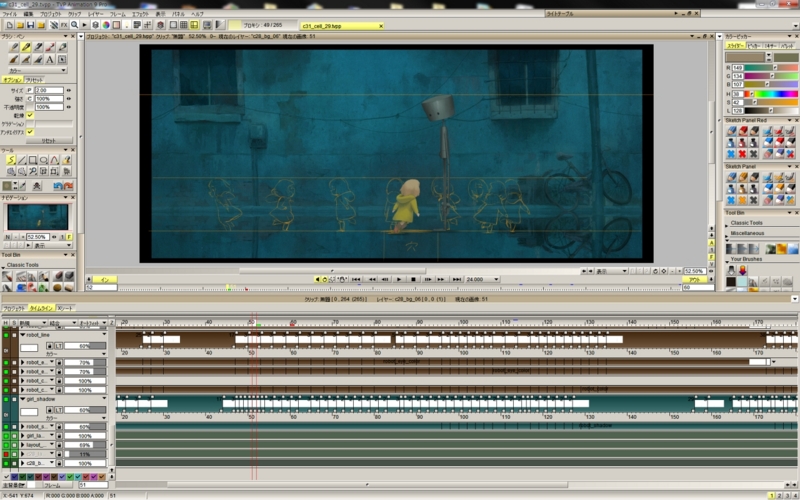Collapse the robot_line layer
The height and width of the screenshot is (500, 800).
(x=22, y=335)
